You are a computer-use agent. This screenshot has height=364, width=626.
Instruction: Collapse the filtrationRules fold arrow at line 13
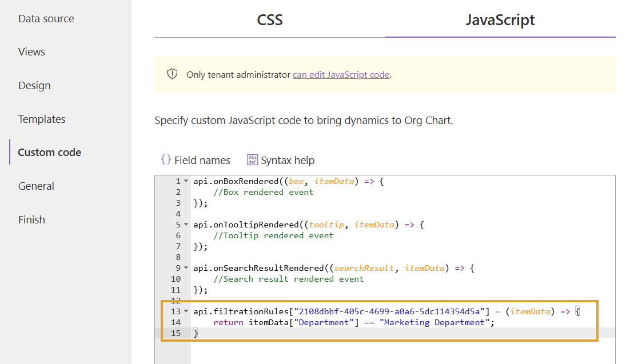coord(186,311)
